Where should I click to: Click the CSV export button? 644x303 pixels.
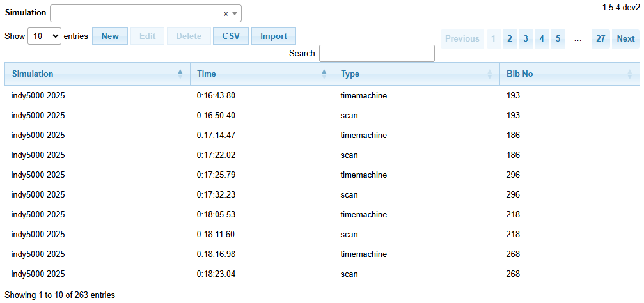coord(231,36)
